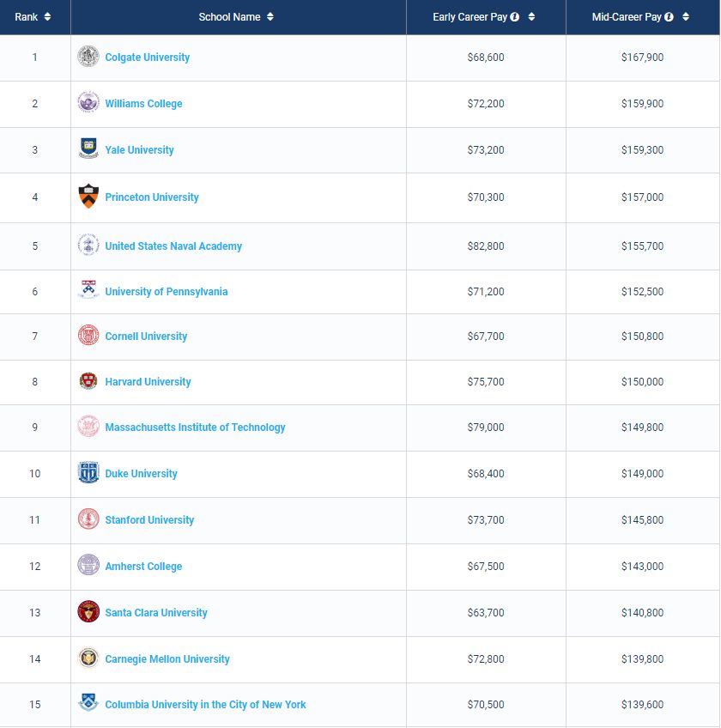This screenshot has width=721, height=728.
Task: Sort by Early Career Pay arrows
Action: tap(531, 16)
